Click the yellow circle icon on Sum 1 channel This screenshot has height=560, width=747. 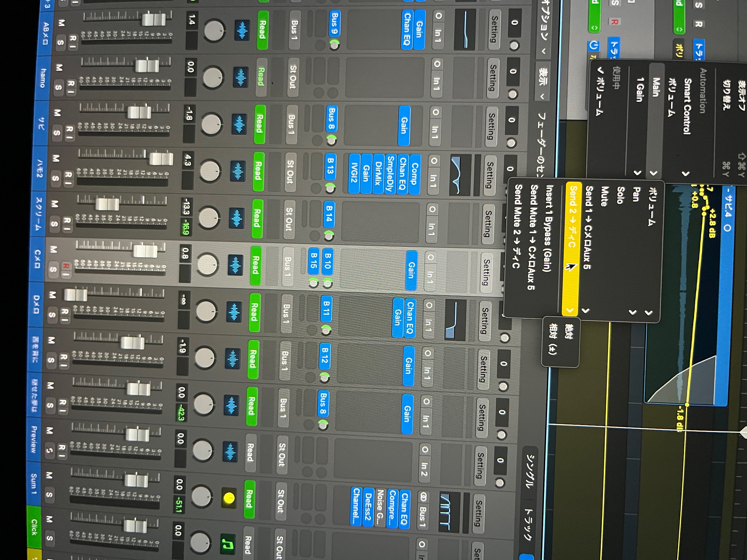point(229,498)
